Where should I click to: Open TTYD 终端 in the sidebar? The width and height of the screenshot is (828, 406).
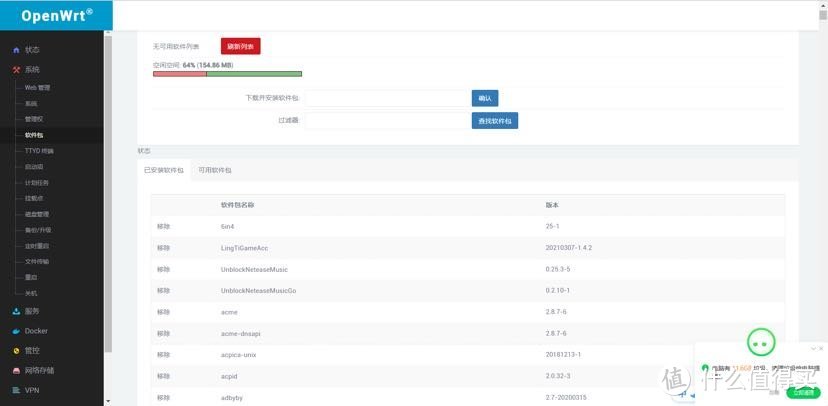(x=40, y=151)
